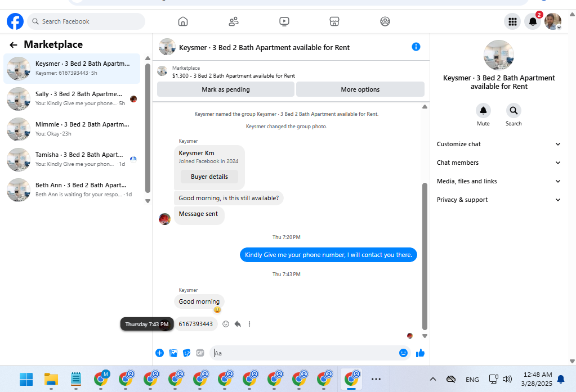This screenshot has width=576, height=392.
Task: Open volume control in system tray
Action: pos(507,379)
